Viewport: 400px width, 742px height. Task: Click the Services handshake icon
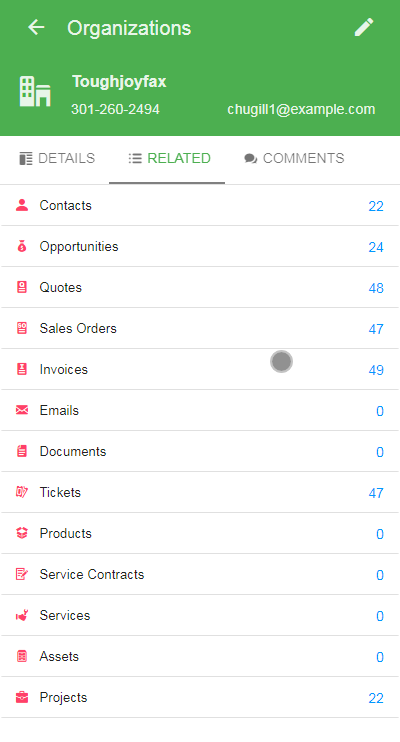pyautogui.click(x=22, y=615)
